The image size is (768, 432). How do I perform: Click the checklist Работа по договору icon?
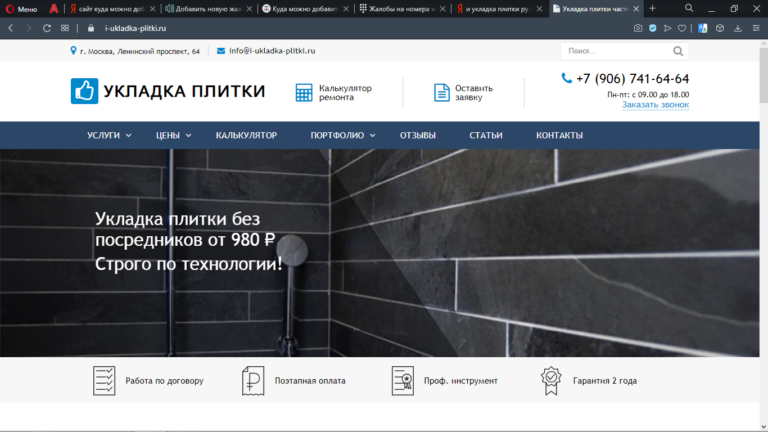point(104,381)
